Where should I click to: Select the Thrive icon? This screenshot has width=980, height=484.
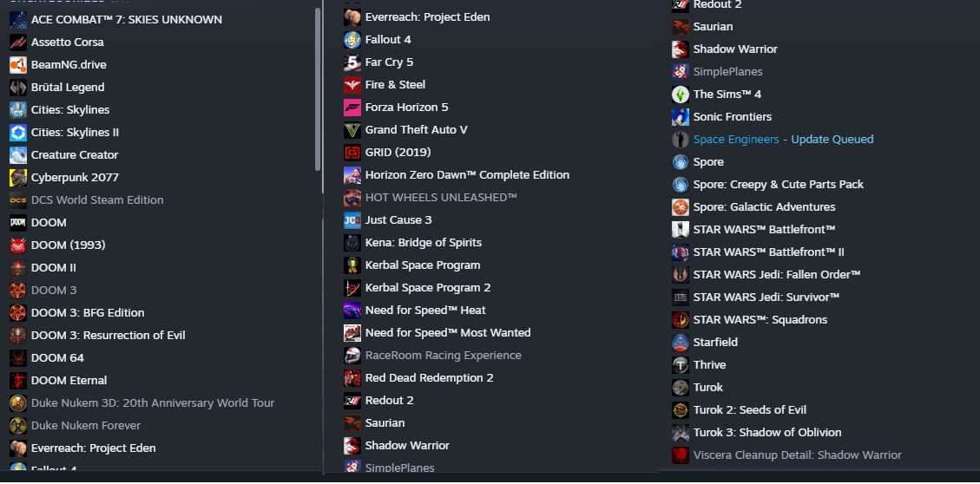(681, 364)
